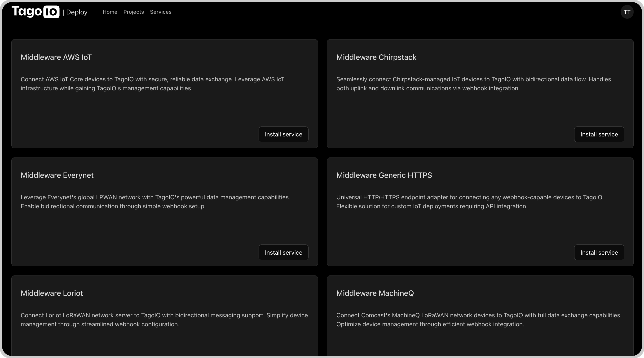Click the Middleware Generic HTTPS title
The height and width of the screenshot is (358, 644).
point(384,175)
